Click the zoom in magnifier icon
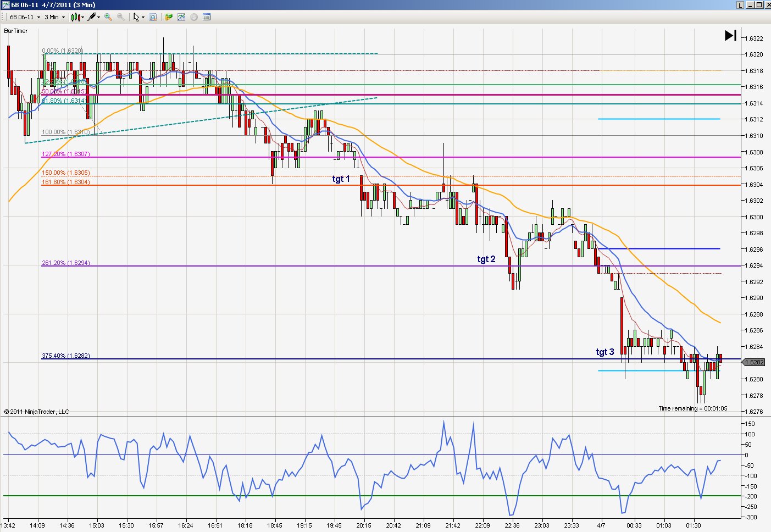Viewport: 771px width, 532px height. pyautogui.click(x=108, y=17)
